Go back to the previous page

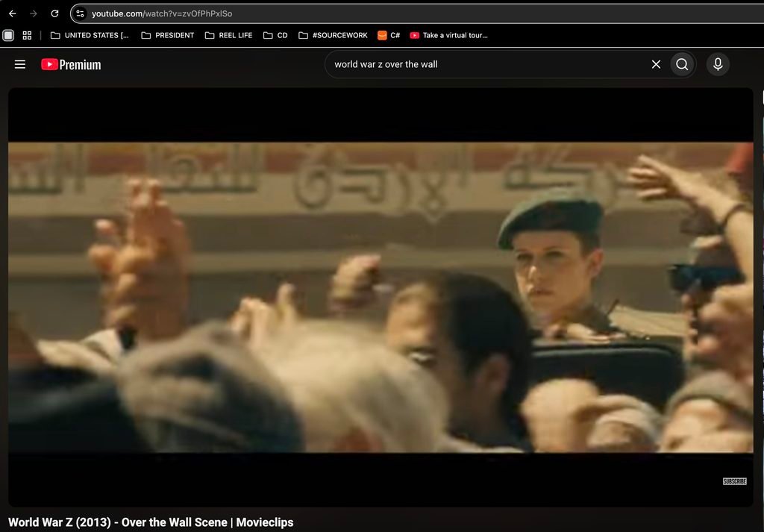(x=13, y=13)
